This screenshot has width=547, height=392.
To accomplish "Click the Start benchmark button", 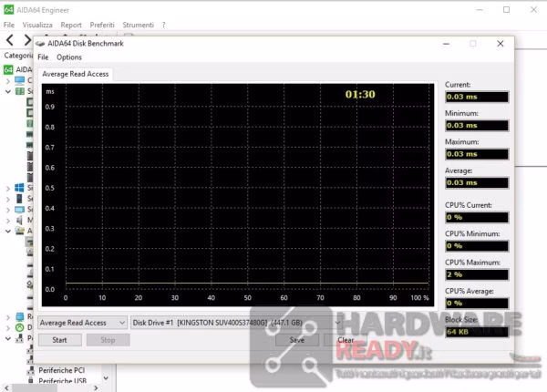I will pos(59,340).
